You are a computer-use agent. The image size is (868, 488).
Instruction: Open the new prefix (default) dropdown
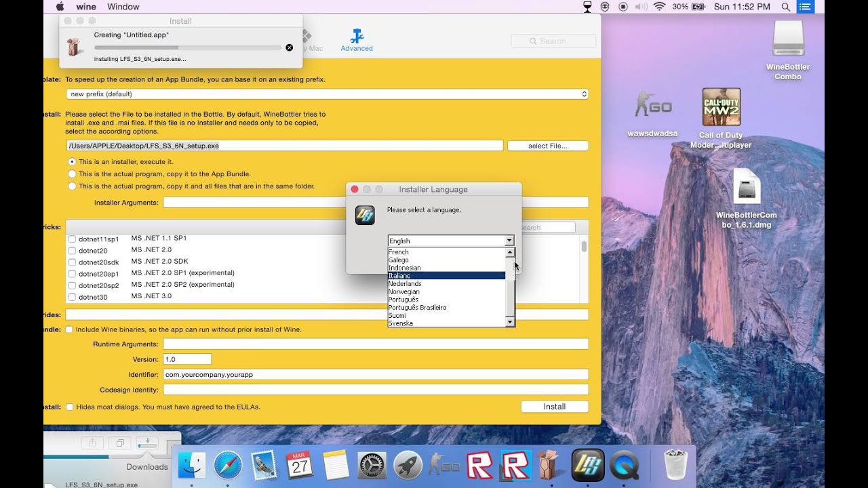pos(328,94)
